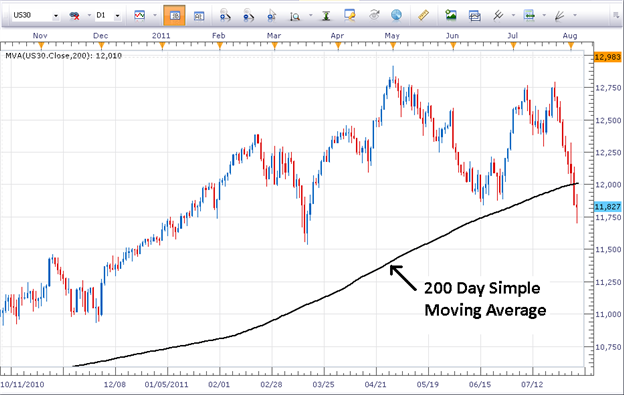The height and width of the screenshot is (395, 624).
Task: Click the green vertical fit icon
Action: coord(326,16)
